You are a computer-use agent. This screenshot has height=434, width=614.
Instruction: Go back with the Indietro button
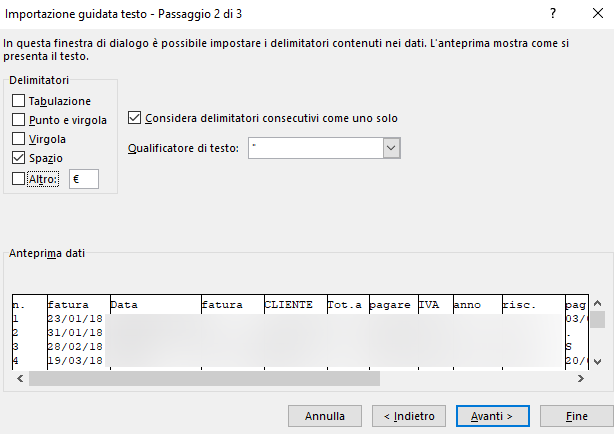tap(409, 416)
